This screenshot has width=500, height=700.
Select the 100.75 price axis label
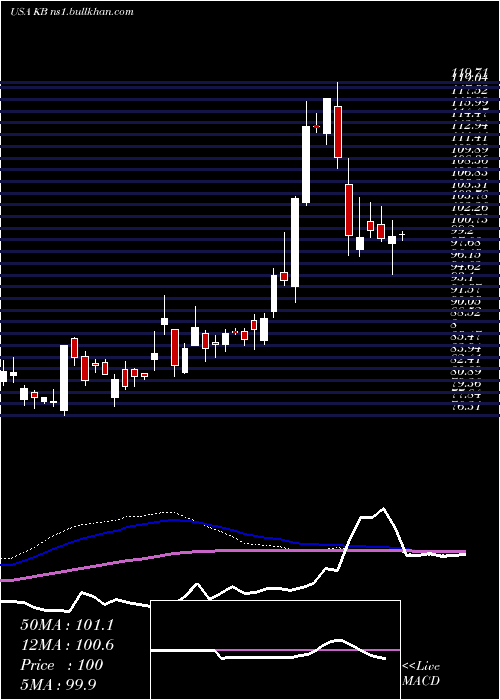coord(469,219)
